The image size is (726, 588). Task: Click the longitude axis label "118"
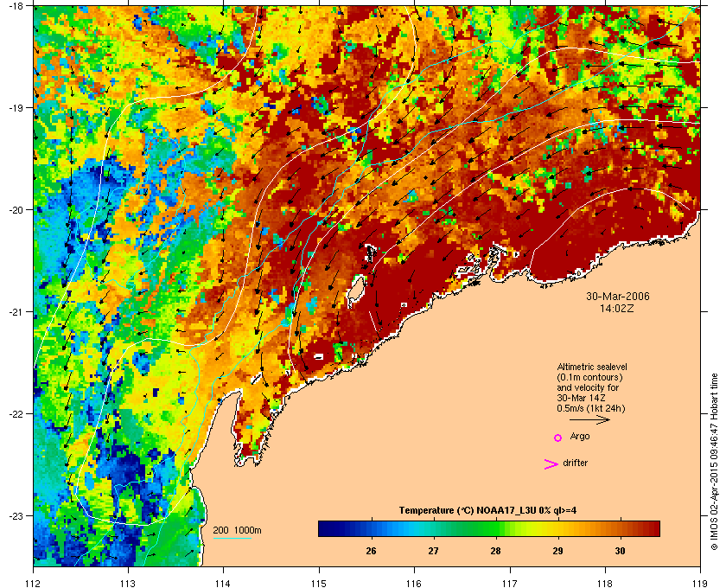pos(605,583)
